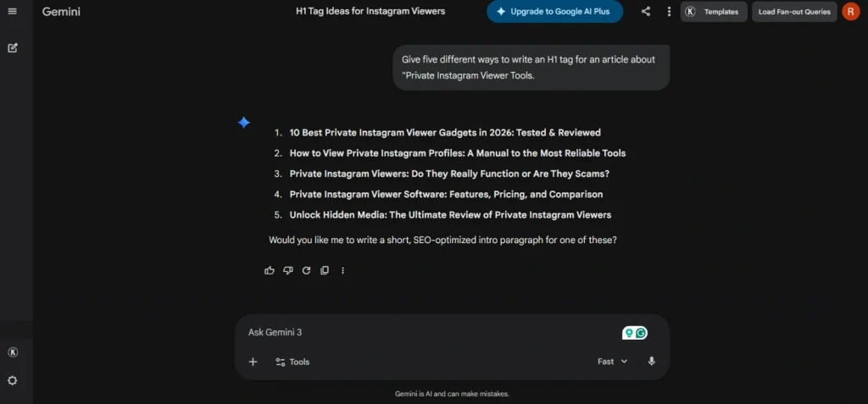Open the settings gear in sidebar
This screenshot has width=868, height=404.
click(x=12, y=381)
